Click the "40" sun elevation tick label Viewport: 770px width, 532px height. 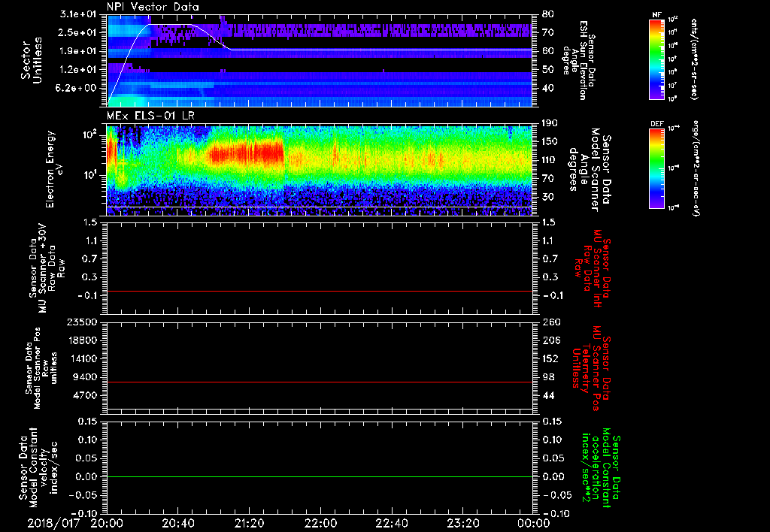click(547, 88)
